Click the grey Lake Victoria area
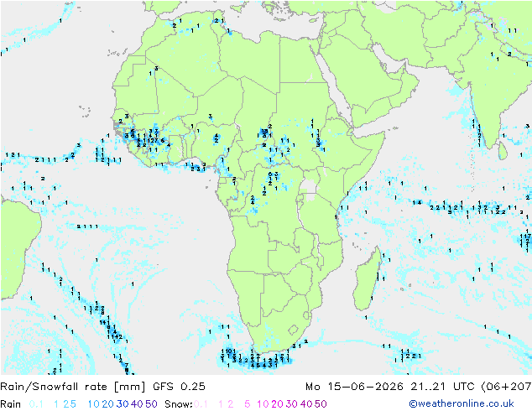 pos(310,188)
